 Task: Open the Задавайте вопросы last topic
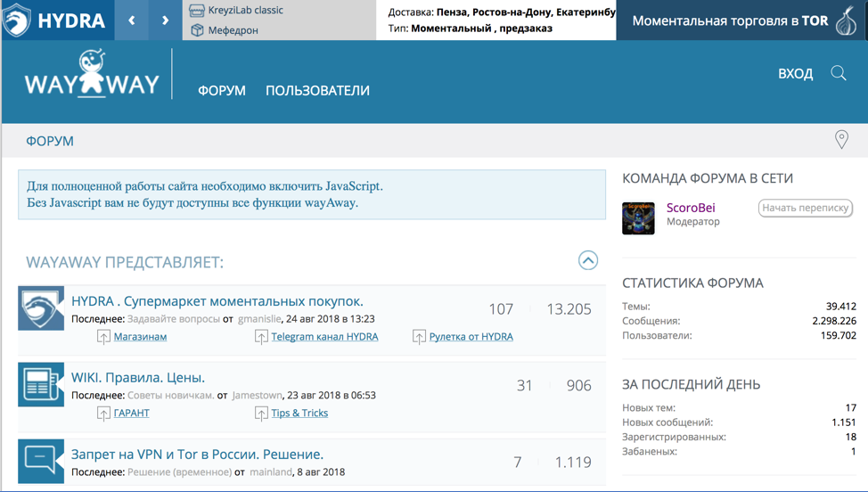(173, 319)
